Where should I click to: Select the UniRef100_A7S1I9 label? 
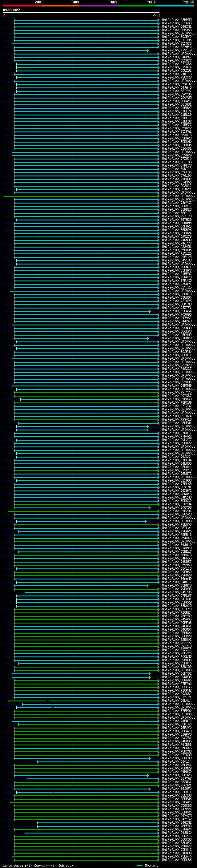click(x=177, y=50)
